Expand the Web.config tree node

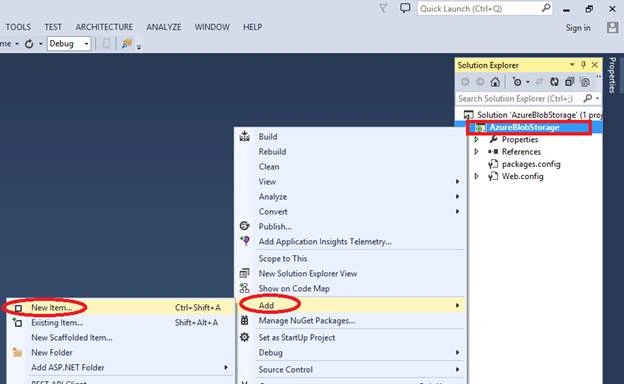coord(476,176)
